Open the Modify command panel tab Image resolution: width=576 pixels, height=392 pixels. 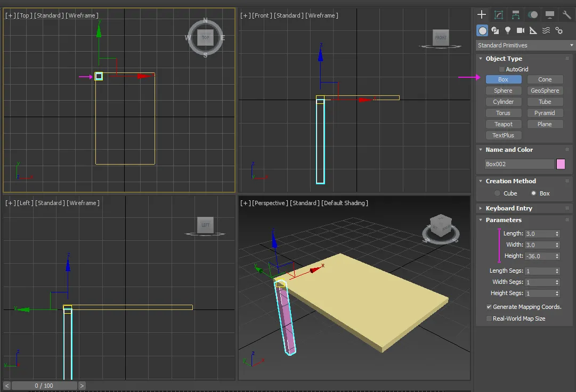tap(499, 15)
